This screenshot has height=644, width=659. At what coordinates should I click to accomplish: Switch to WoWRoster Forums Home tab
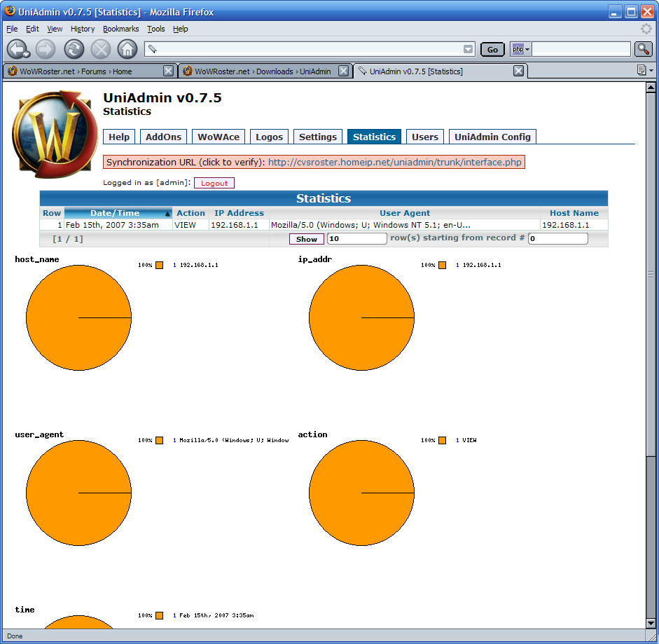point(84,71)
